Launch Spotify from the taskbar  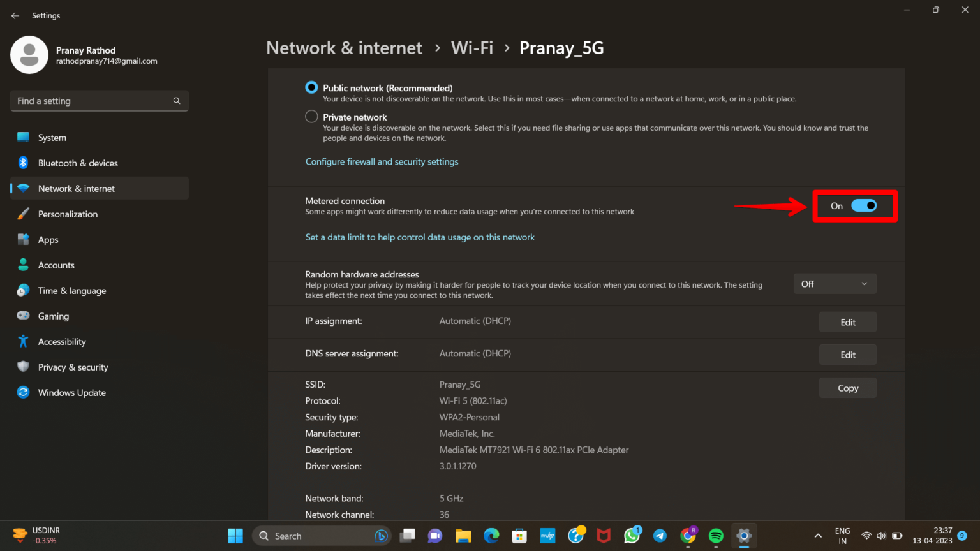click(x=716, y=536)
